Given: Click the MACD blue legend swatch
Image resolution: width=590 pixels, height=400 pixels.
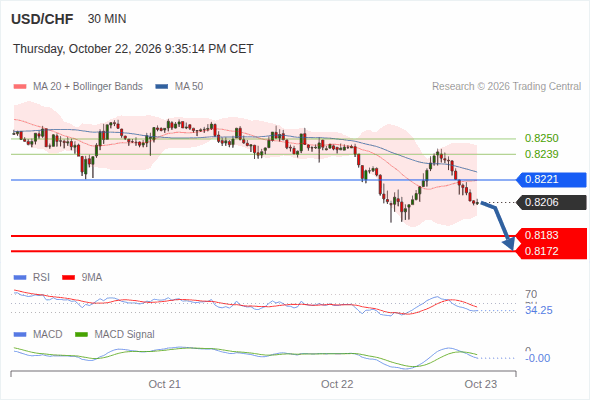Looking at the screenshot, I should 20,335.
